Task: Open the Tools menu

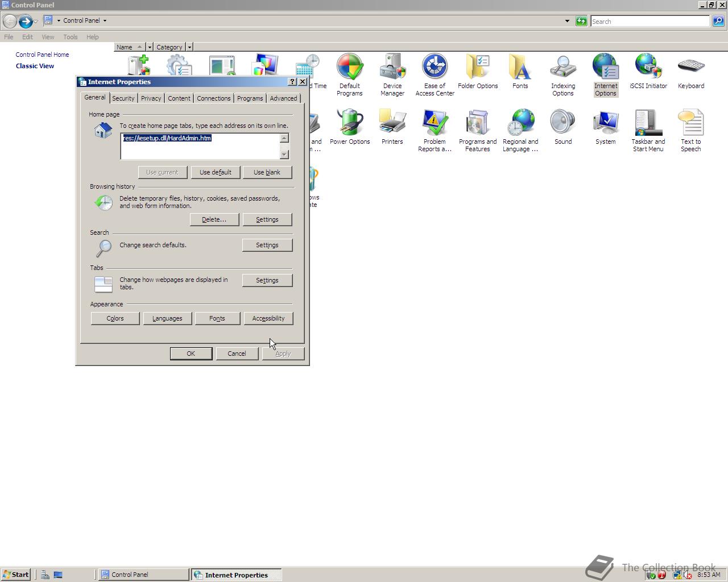Action: [71, 37]
